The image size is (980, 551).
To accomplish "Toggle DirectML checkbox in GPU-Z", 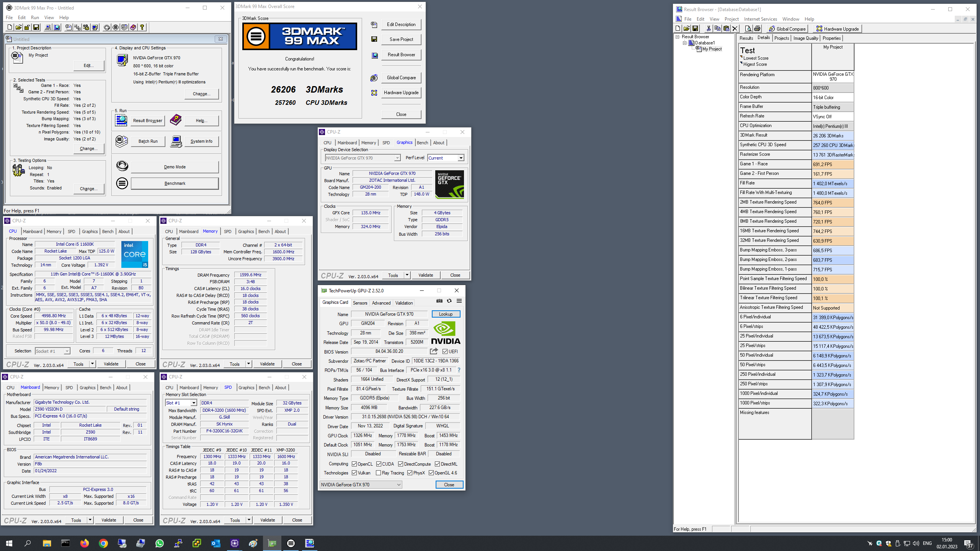I will (x=437, y=464).
